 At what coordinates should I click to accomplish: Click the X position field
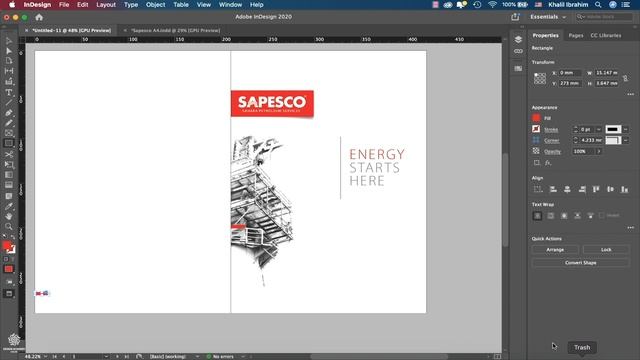(570, 73)
